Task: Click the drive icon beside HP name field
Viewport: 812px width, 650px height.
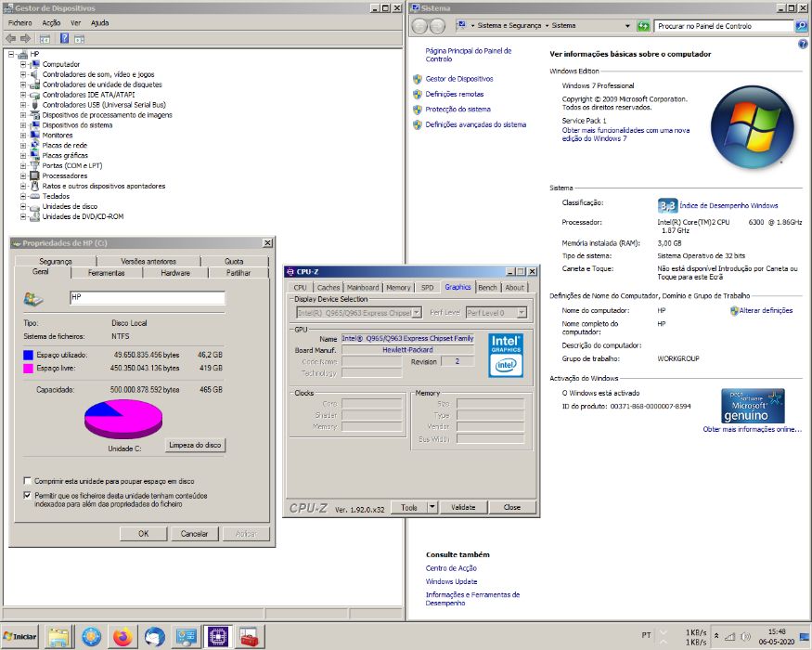Action: click(x=33, y=299)
